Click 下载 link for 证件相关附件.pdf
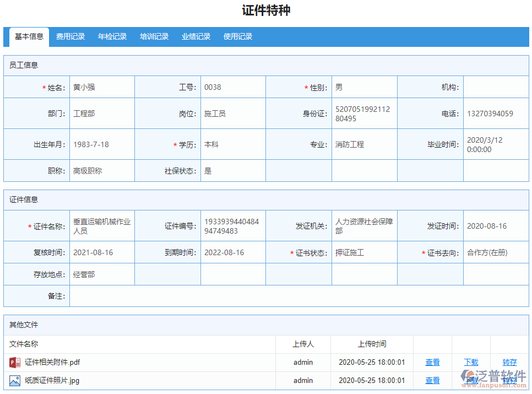The image size is (532, 394). point(471,362)
